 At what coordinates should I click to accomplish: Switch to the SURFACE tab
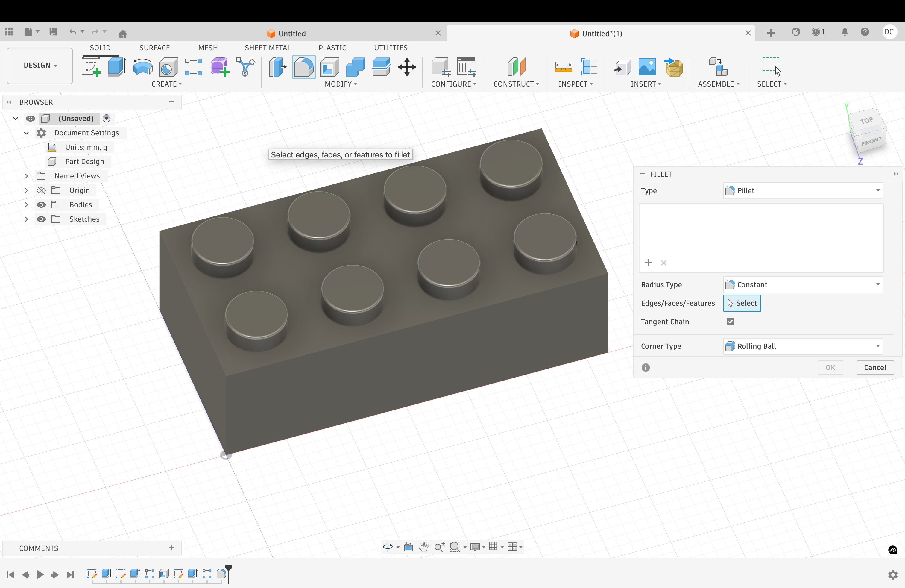[154, 48]
